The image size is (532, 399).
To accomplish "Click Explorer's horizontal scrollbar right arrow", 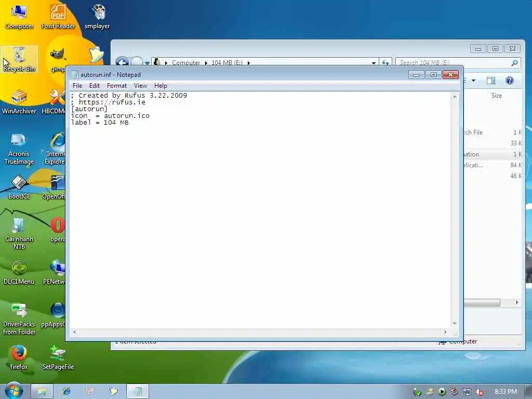I will point(517,302).
